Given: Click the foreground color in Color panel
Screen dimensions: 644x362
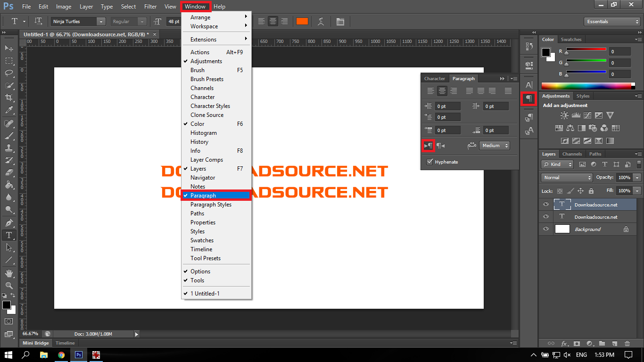Looking at the screenshot, I should [546, 52].
